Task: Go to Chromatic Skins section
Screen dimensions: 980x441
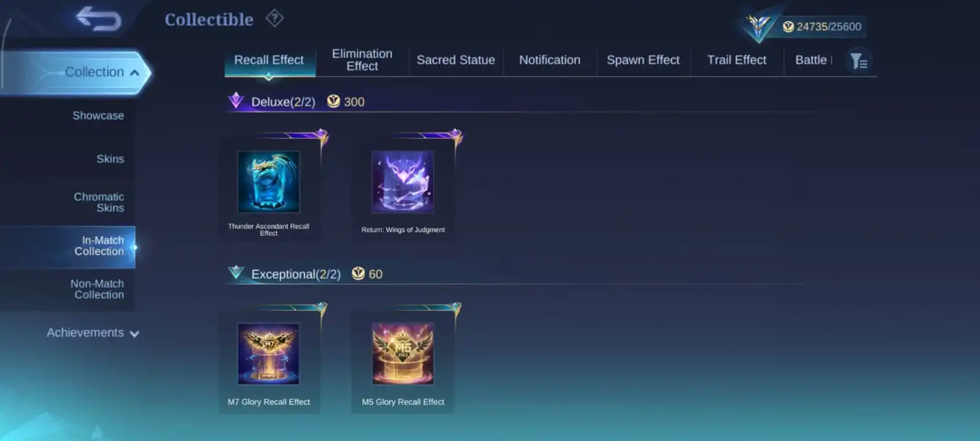Action: [99, 202]
